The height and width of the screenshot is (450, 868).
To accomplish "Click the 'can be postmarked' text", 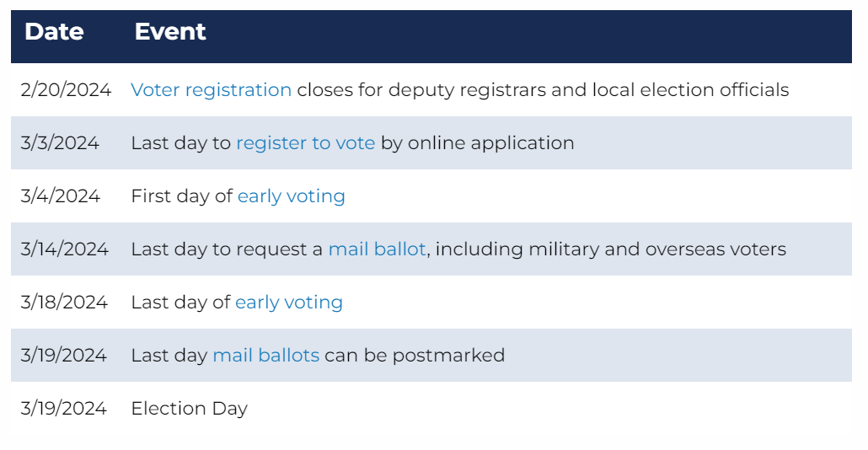I will click(415, 356).
